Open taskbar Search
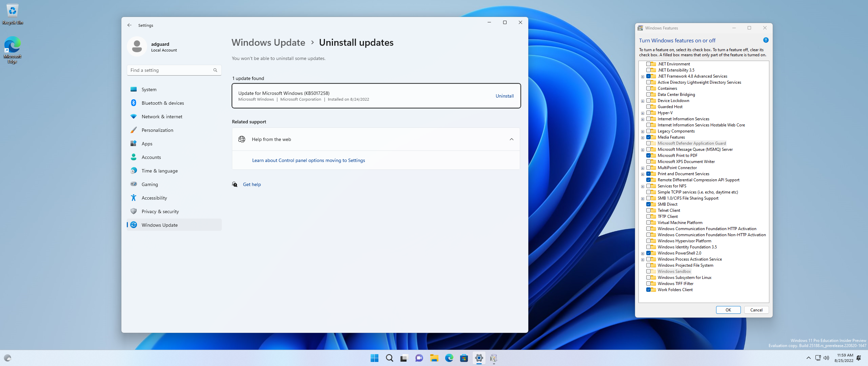 pyautogui.click(x=389, y=358)
